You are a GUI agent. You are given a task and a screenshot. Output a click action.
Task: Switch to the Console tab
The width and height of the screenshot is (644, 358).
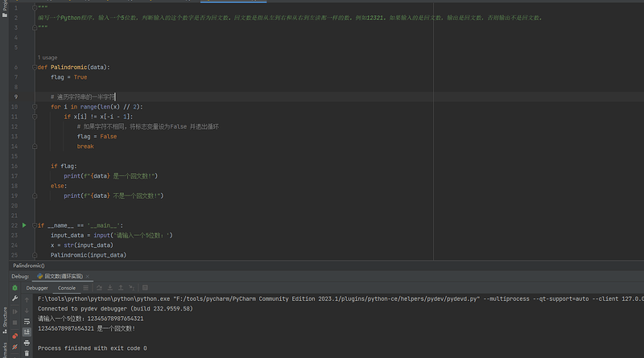(67, 288)
